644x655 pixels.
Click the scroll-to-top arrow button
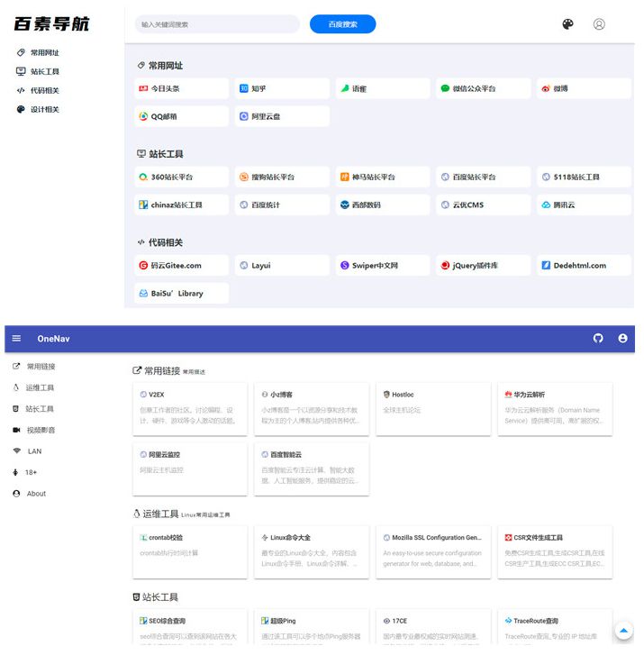coord(622,631)
